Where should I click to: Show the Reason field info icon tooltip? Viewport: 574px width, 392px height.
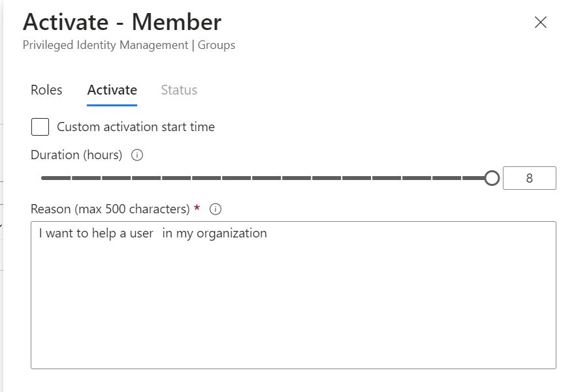point(215,209)
